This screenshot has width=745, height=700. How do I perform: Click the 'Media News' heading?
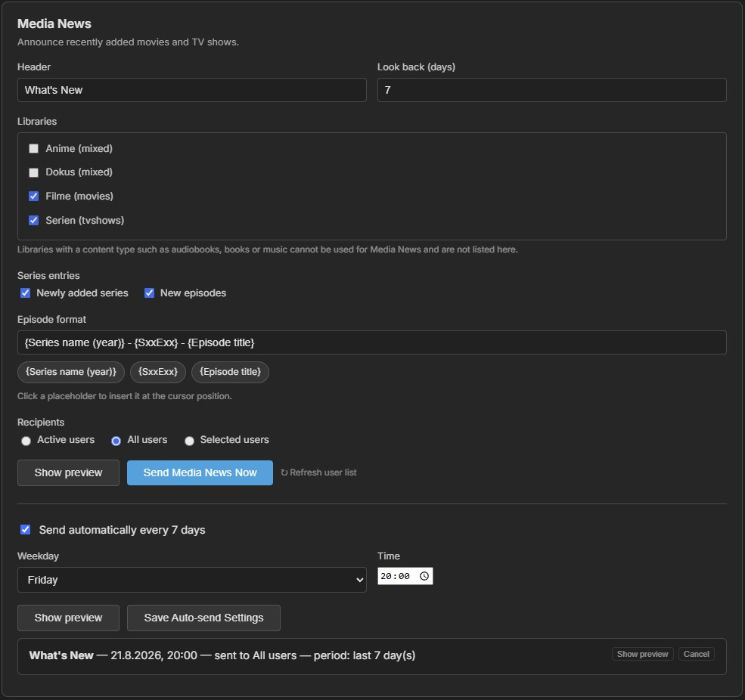click(54, 23)
